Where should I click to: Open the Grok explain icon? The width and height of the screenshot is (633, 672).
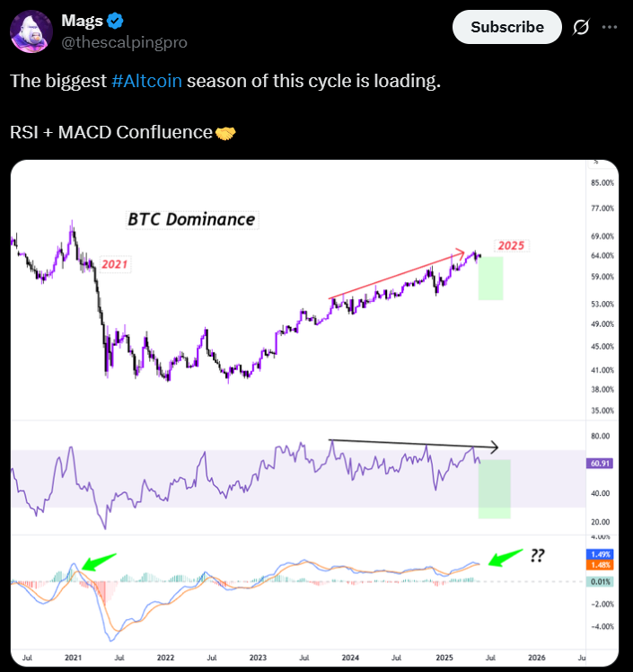coord(581,27)
